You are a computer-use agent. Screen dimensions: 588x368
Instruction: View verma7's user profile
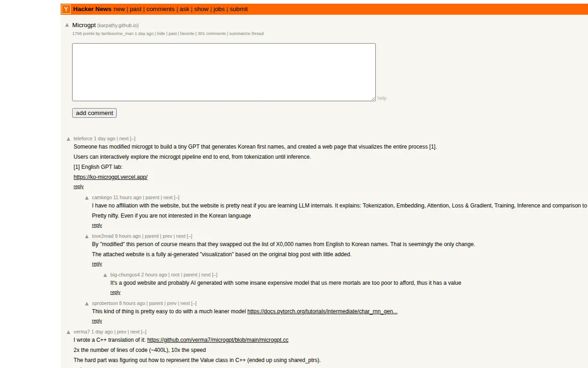(82, 332)
